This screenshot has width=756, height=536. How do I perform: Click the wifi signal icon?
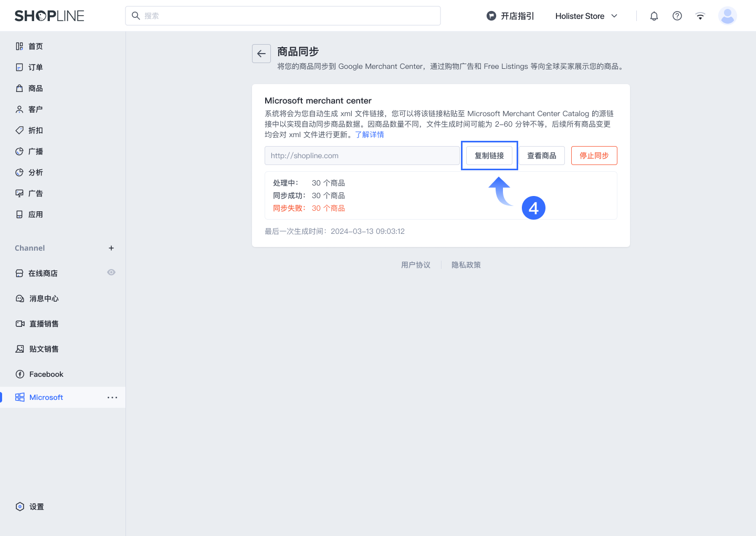coord(700,16)
